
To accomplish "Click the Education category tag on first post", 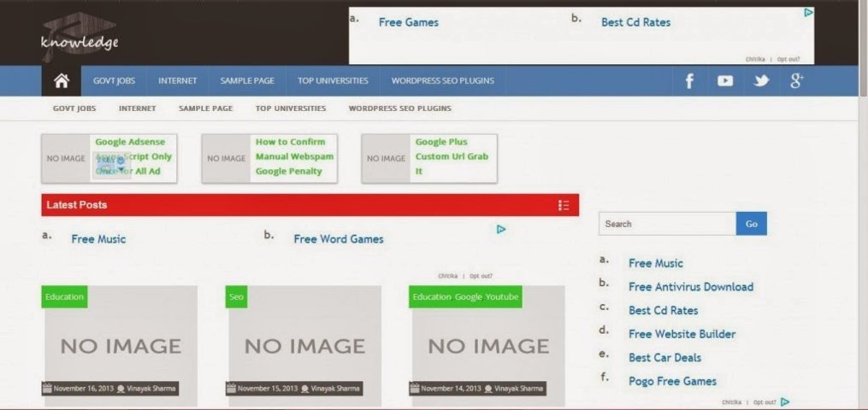I will [x=64, y=296].
